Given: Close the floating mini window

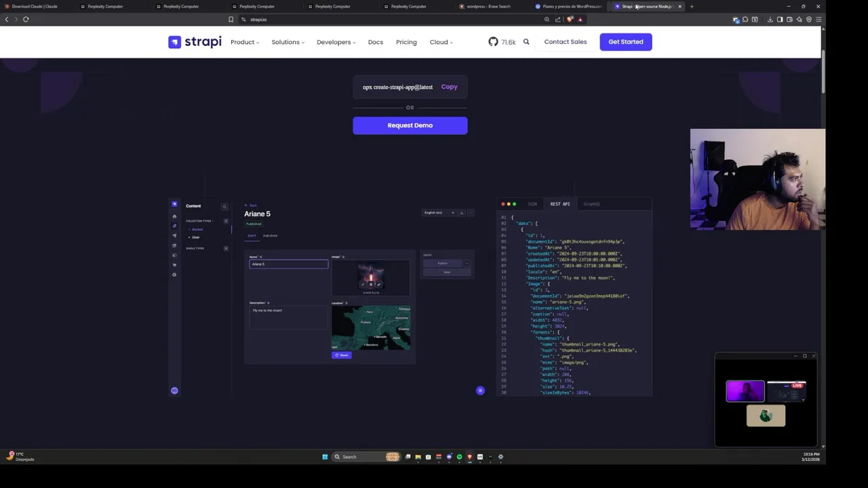Looking at the screenshot, I should point(814,356).
